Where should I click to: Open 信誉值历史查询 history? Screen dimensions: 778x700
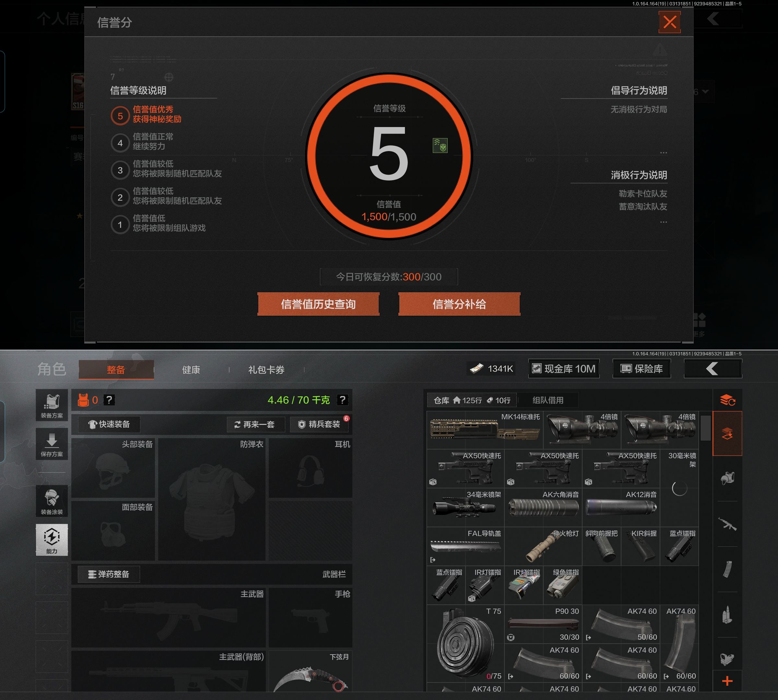coord(318,304)
